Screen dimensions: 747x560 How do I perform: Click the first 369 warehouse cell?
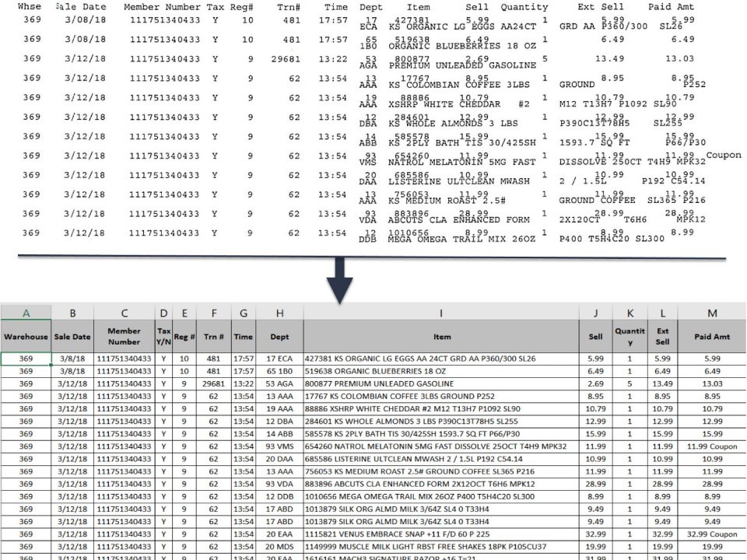(26, 357)
